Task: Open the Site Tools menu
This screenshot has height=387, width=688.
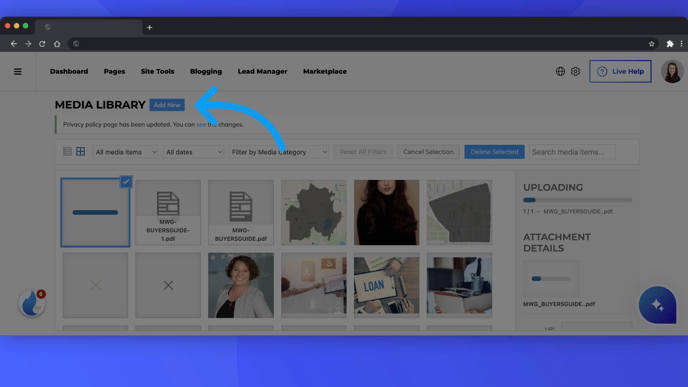Action: (x=158, y=71)
